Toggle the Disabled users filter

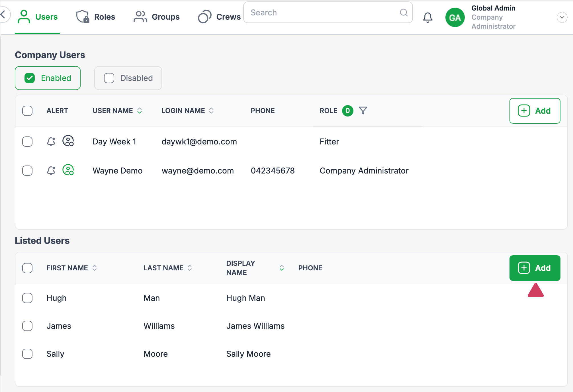tap(128, 78)
